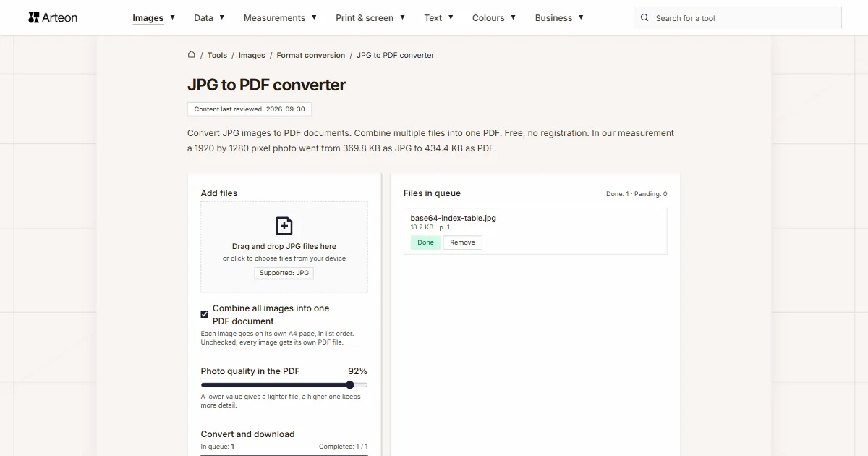Image resolution: width=868 pixels, height=456 pixels.
Task: Toggle Combine all images into one PDF checkbox
Action: tap(205, 314)
